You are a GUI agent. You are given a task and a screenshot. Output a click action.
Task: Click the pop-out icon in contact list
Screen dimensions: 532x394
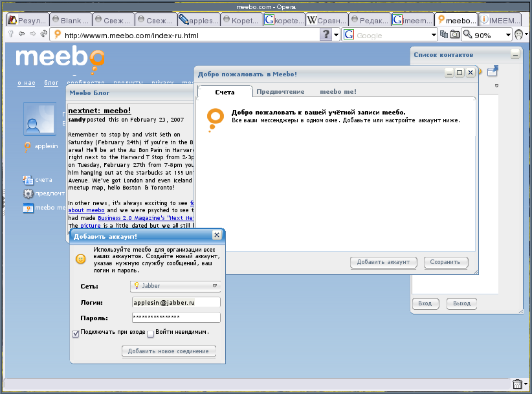(493, 71)
